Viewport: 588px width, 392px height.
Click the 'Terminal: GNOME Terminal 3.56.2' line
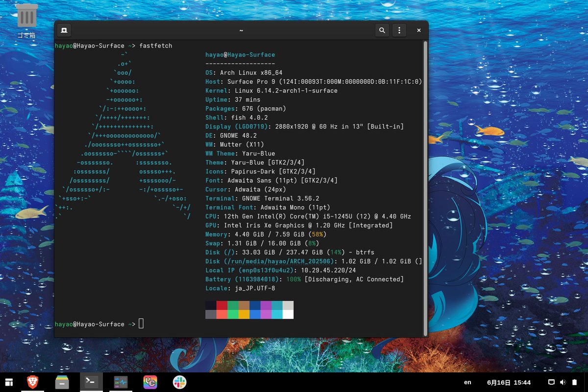click(x=262, y=198)
